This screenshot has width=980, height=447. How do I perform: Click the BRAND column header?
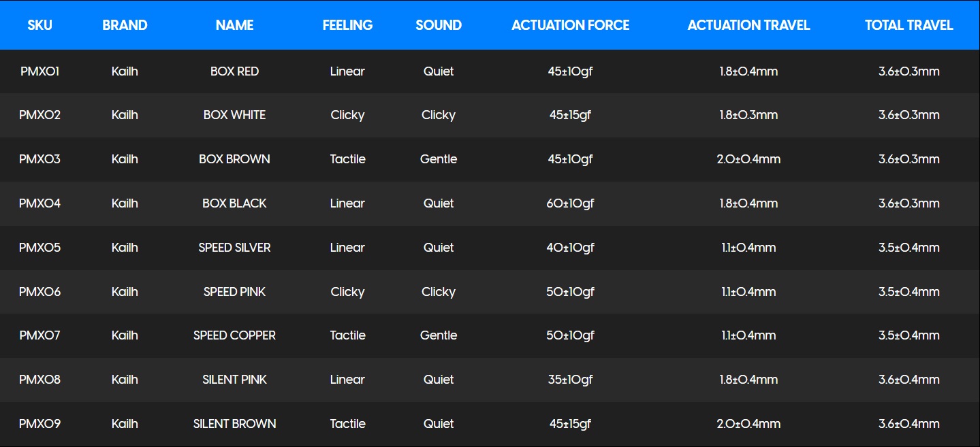click(125, 25)
